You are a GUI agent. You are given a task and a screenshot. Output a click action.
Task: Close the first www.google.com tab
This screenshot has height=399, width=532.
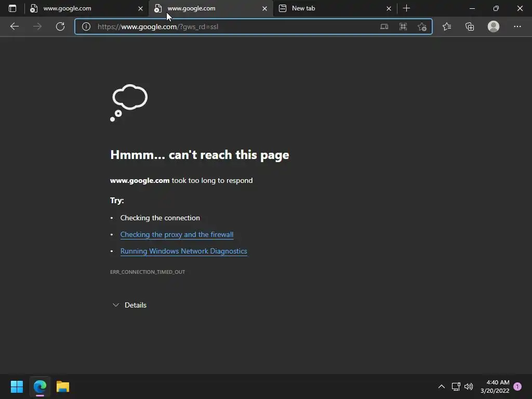pos(140,8)
